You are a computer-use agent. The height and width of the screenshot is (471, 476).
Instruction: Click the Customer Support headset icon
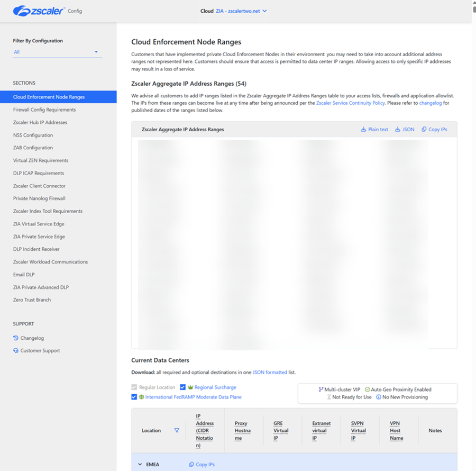pos(16,350)
